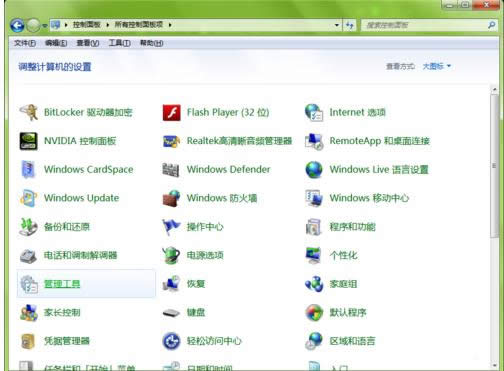This screenshot has width=504, height=371.
Task: Expand the address bar history dropdown arrow
Action: (337, 25)
